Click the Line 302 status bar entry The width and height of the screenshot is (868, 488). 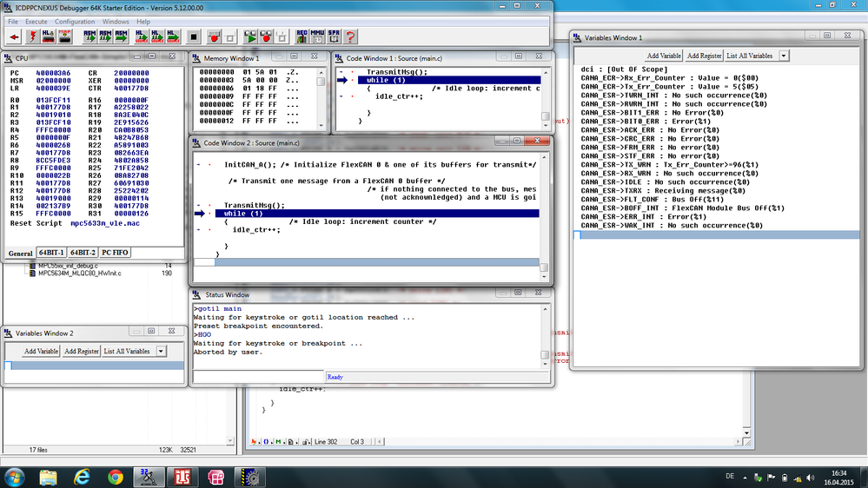pyautogui.click(x=326, y=441)
